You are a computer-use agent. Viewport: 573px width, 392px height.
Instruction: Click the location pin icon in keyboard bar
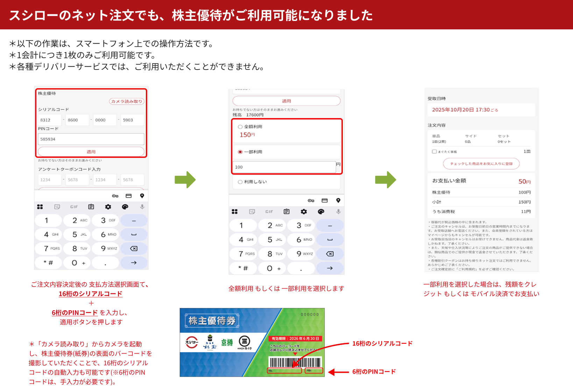pos(142,196)
